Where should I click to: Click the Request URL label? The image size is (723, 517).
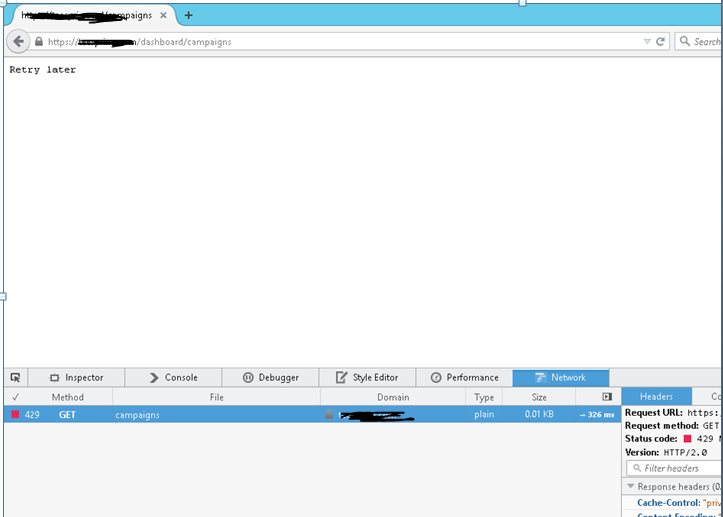[654, 413]
